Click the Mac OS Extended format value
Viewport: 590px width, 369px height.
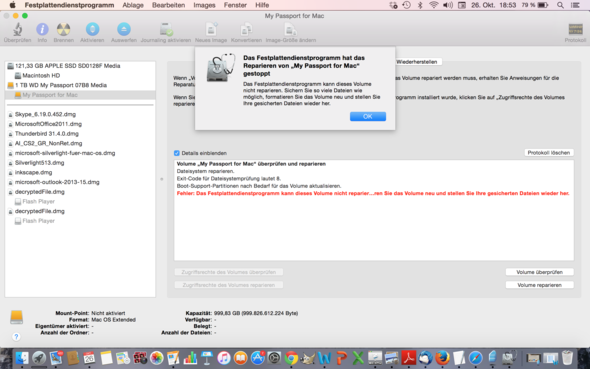click(113, 320)
